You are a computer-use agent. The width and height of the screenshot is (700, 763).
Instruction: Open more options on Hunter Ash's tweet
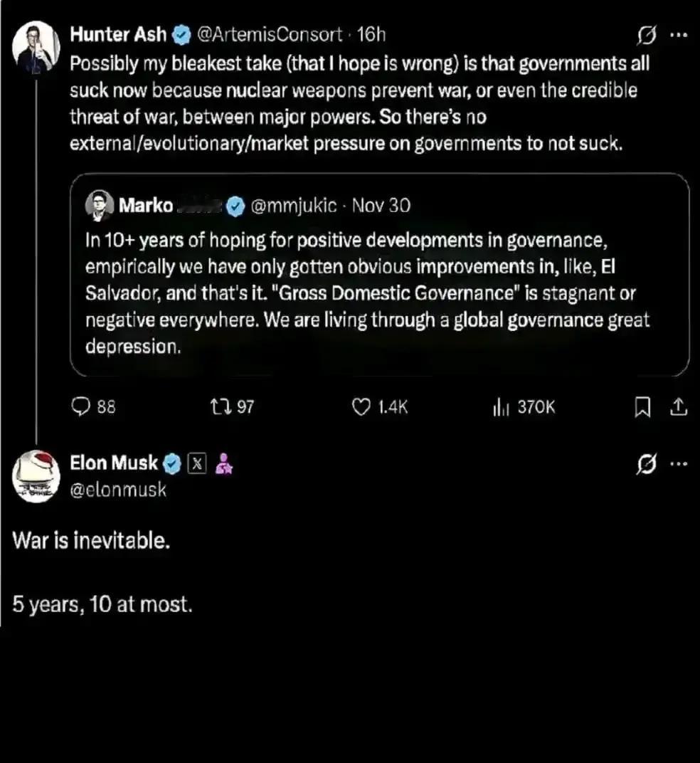679,34
